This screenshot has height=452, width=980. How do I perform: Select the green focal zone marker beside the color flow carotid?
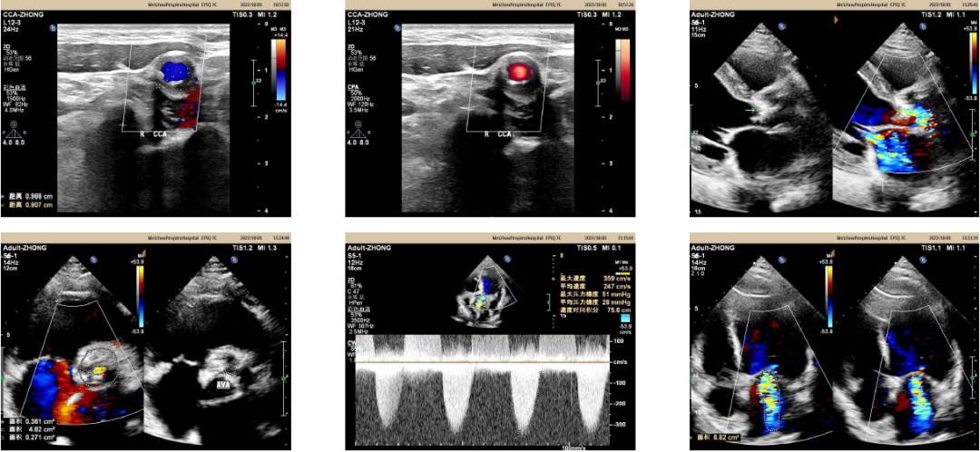tap(258, 83)
